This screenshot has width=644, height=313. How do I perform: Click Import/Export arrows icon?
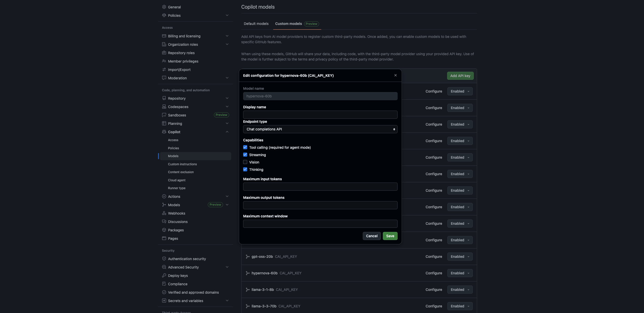pyautogui.click(x=164, y=69)
